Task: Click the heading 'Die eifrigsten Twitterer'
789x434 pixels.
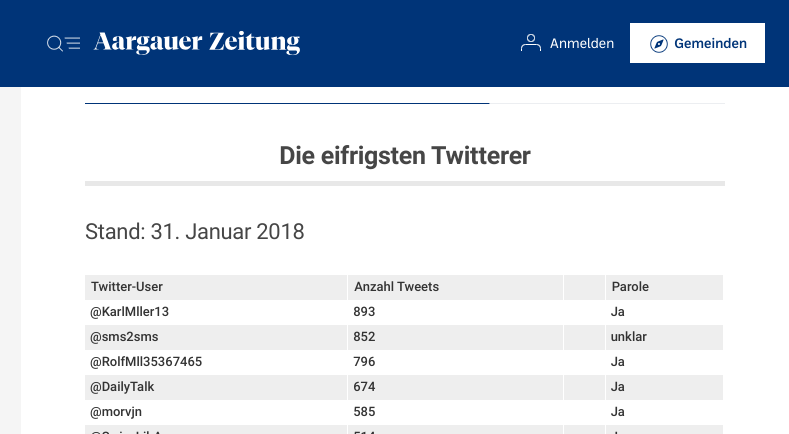Action: coord(404,156)
